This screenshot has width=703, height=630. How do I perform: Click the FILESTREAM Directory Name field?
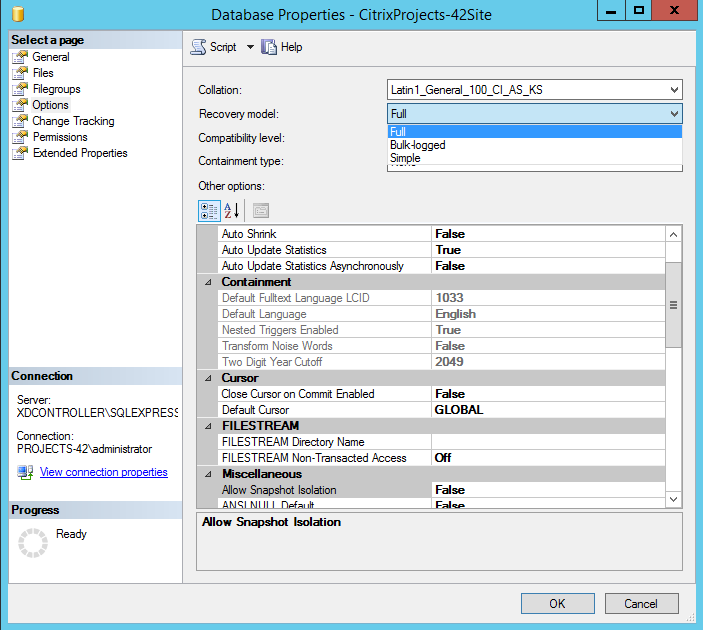[x=548, y=442]
